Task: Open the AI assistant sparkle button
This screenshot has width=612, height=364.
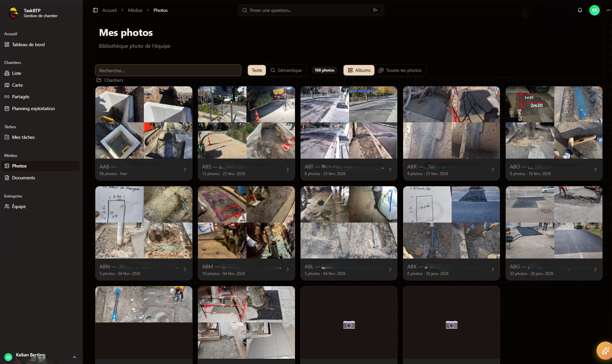Action: 605,350
